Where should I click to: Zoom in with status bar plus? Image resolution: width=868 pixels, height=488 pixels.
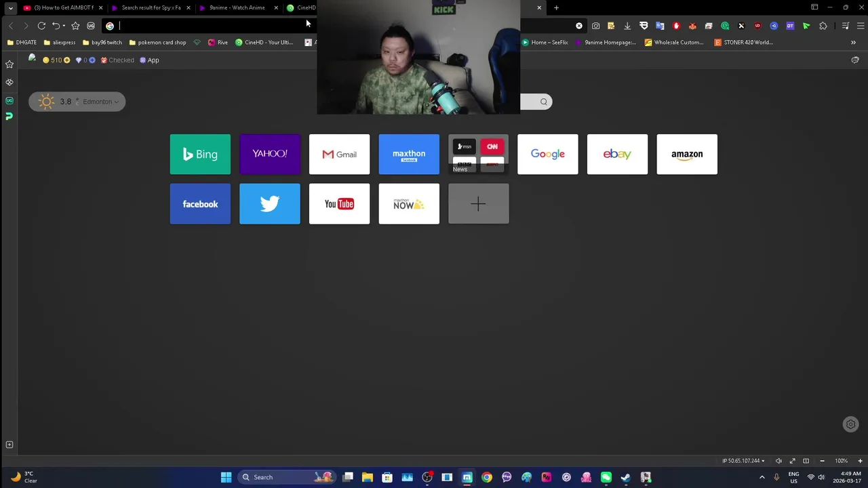point(860,461)
